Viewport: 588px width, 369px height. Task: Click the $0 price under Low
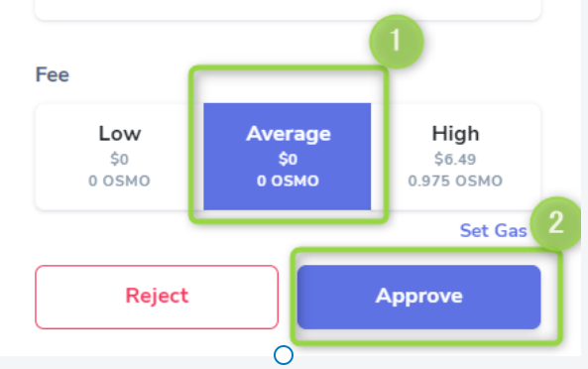(120, 160)
